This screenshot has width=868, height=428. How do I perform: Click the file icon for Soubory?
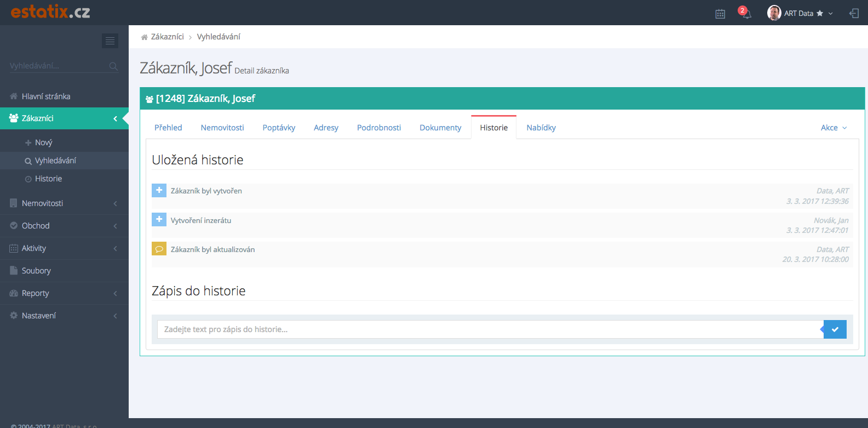coord(14,271)
